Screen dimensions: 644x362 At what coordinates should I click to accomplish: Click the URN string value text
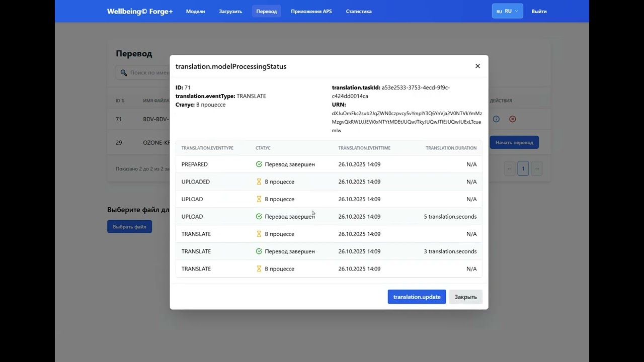(407, 122)
